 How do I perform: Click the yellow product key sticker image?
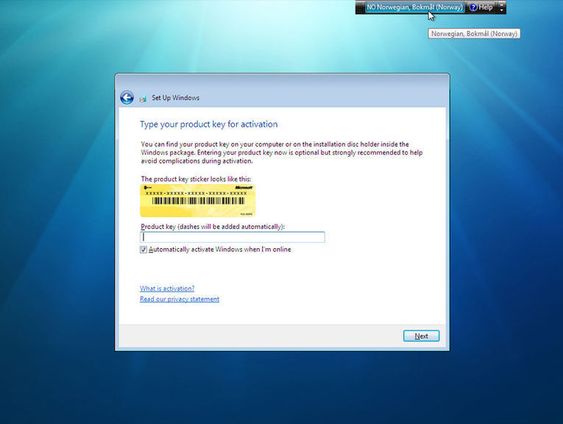tap(197, 201)
